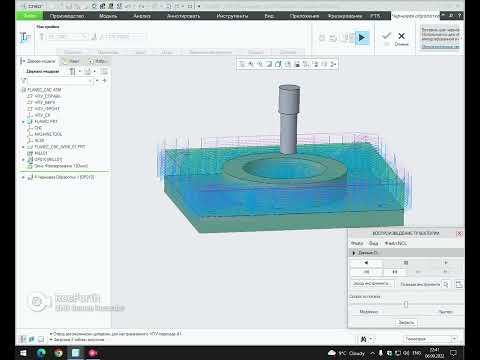This screenshot has width=480, height=360.
Task: Open the Геометрия selection filter dropdown
Action: pos(429,339)
